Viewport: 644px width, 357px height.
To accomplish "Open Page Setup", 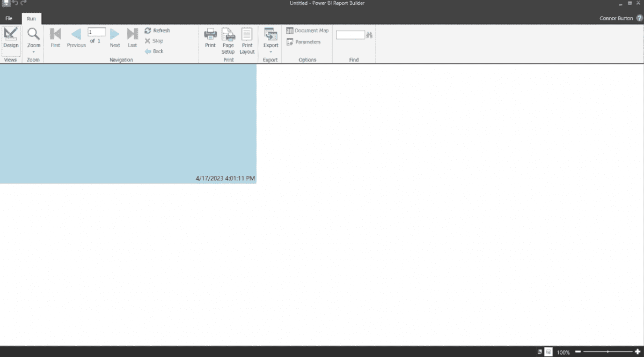I will pyautogui.click(x=228, y=40).
